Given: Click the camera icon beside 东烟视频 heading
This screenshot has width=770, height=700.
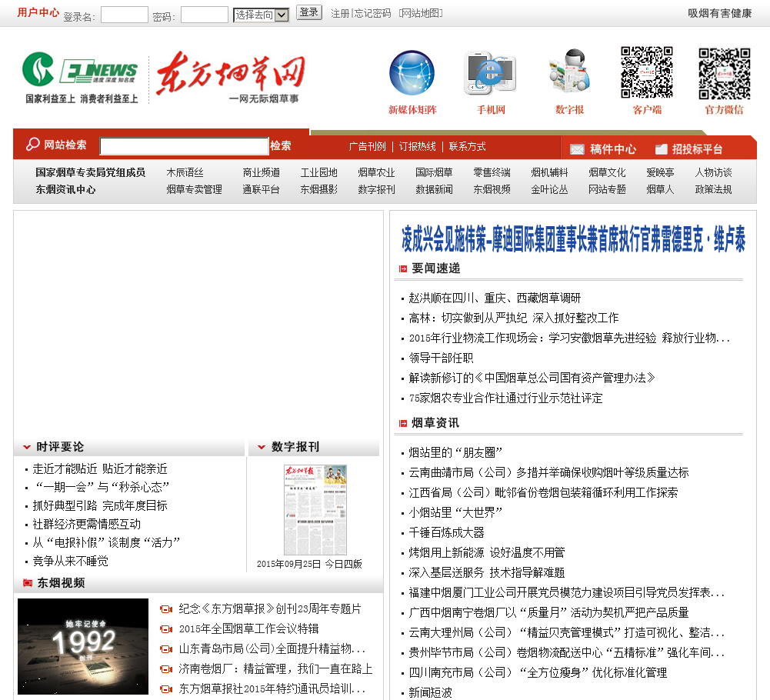Looking at the screenshot, I should 28,583.
